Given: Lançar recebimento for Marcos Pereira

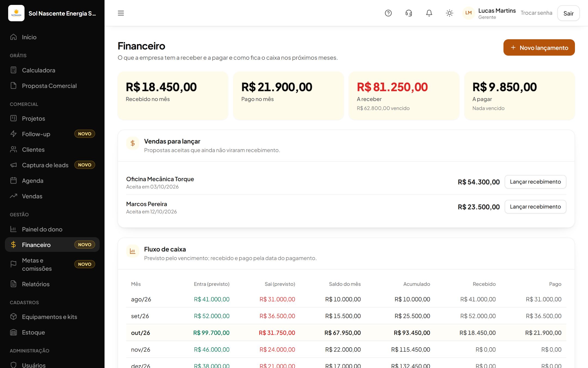Looking at the screenshot, I should (x=535, y=207).
